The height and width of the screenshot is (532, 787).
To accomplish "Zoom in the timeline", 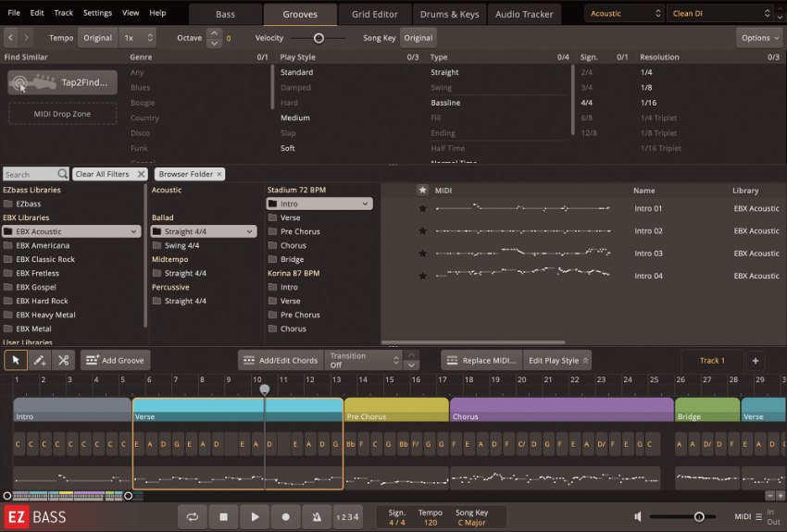I will 781,495.
